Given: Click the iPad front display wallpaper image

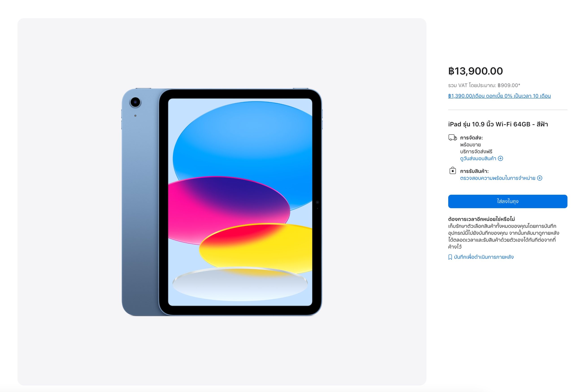Looking at the screenshot, I should (240, 202).
